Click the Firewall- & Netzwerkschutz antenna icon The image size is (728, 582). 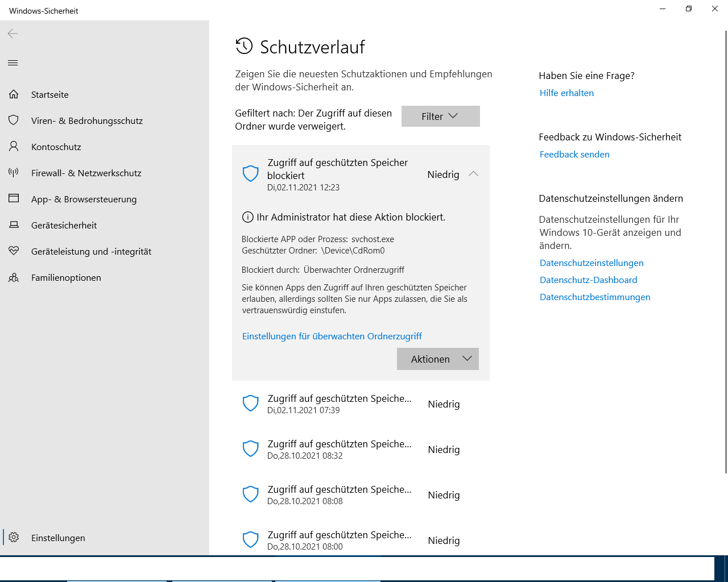[x=14, y=173]
